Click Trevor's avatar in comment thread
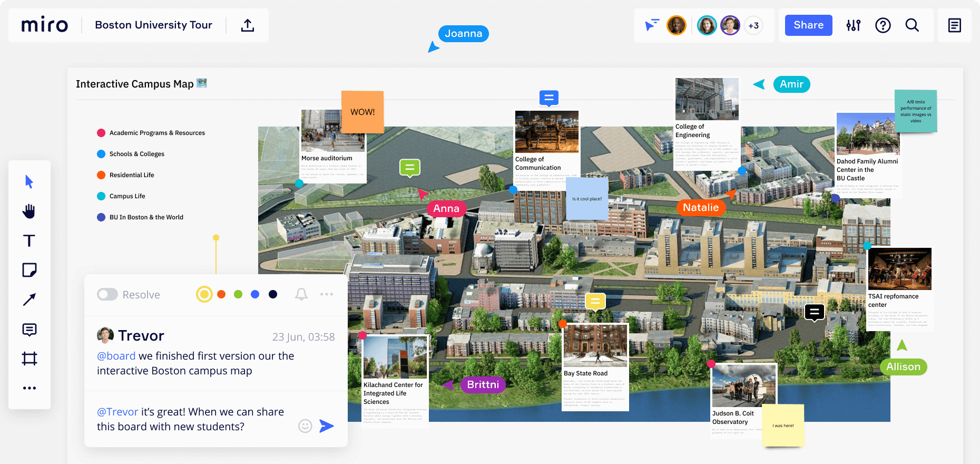The width and height of the screenshot is (980, 464). pyautogui.click(x=105, y=335)
